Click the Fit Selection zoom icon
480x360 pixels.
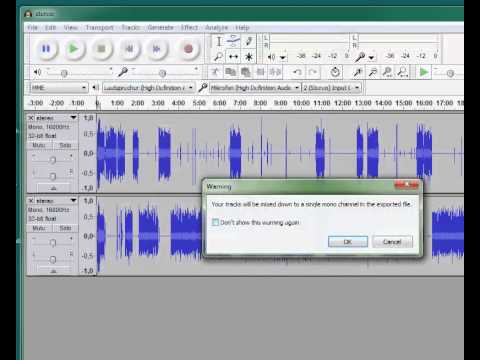pos(388,72)
